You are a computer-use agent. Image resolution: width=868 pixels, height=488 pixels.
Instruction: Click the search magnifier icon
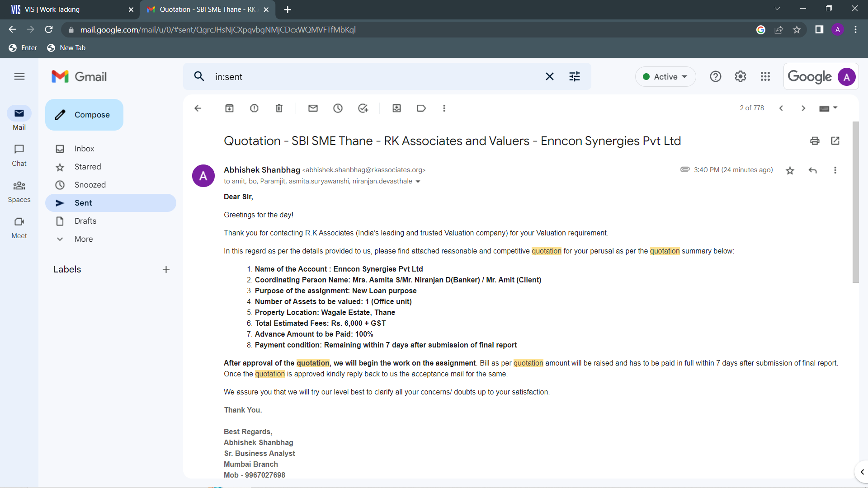pyautogui.click(x=199, y=76)
